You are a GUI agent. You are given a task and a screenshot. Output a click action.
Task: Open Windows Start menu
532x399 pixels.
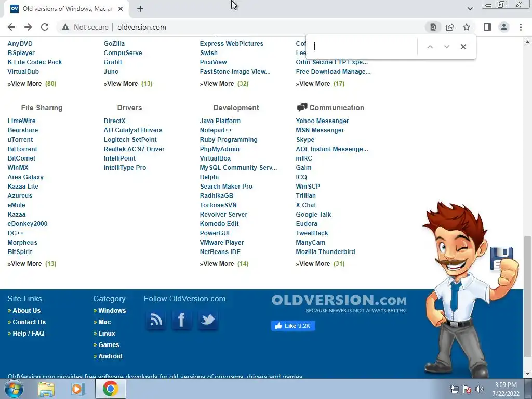tap(14, 389)
